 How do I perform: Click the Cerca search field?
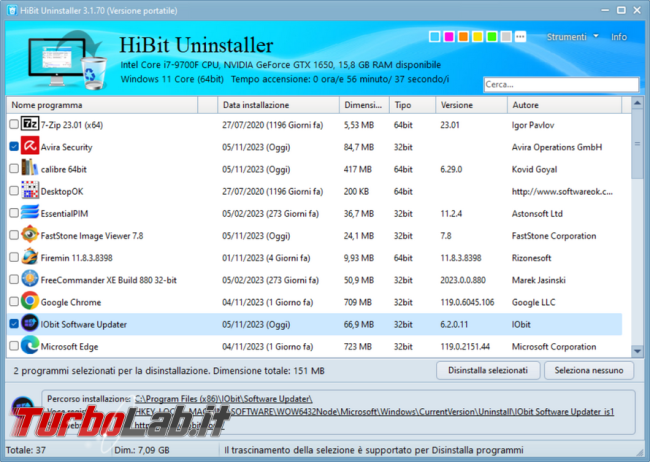561,85
